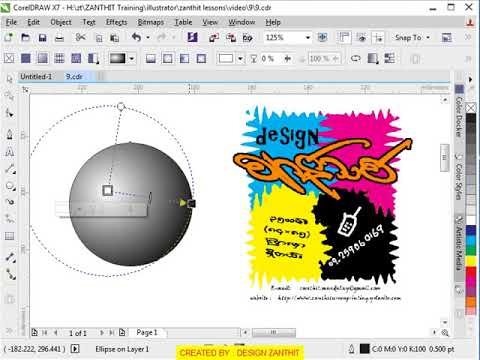Switch to the Untitled-1 document tab

click(x=36, y=77)
